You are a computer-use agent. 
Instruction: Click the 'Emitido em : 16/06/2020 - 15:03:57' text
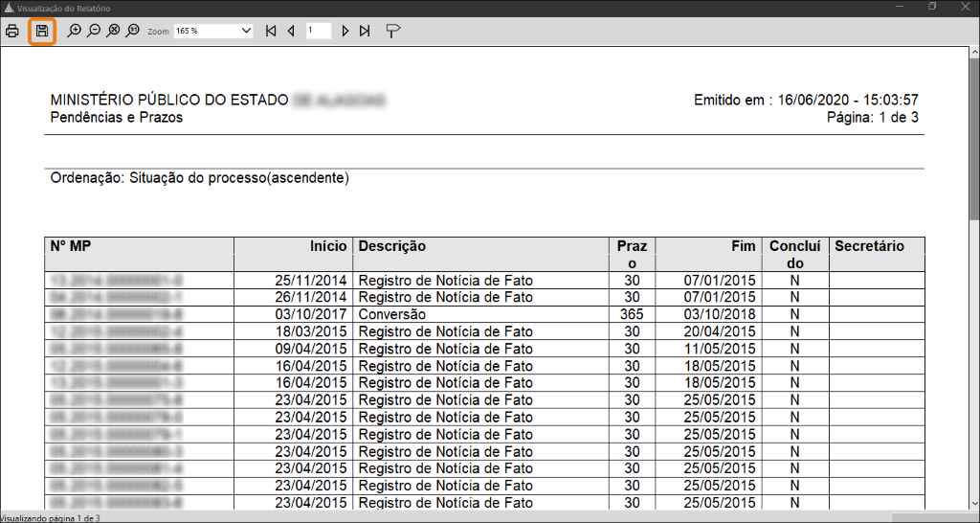[806, 100]
